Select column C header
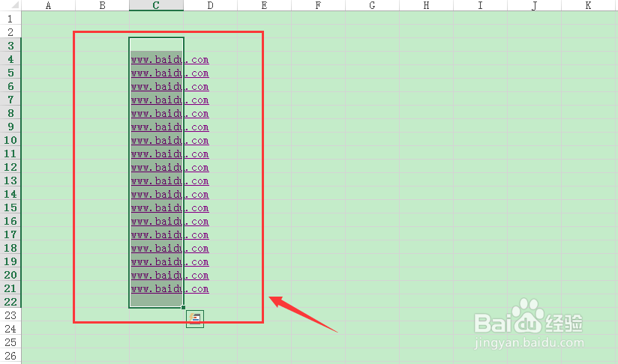The width and height of the screenshot is (618, 364). tap(156, 5)
